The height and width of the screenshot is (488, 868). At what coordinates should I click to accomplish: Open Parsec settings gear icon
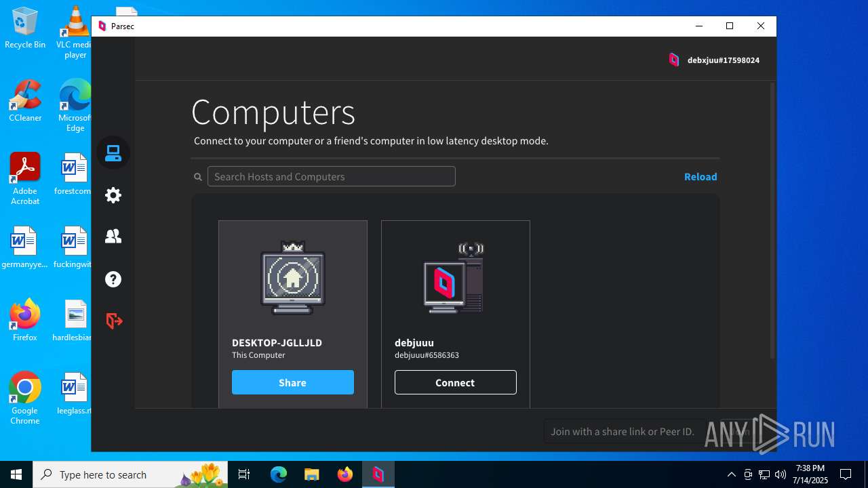point(113,195)
